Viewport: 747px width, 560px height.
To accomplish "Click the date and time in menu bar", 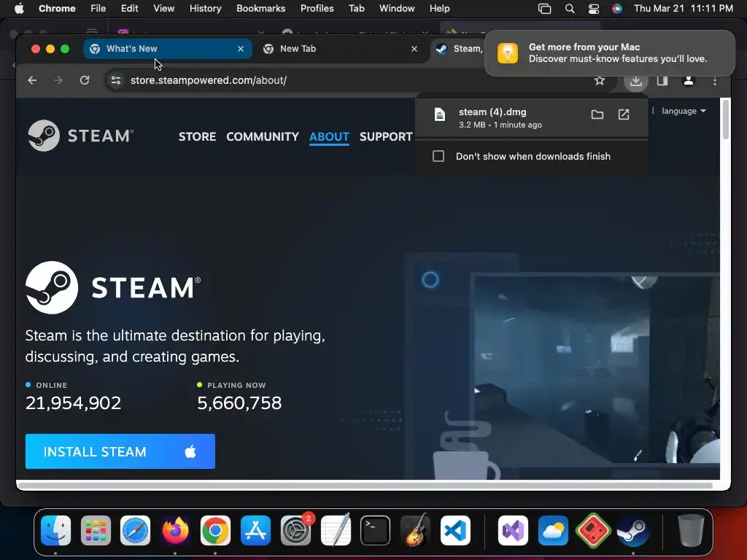I will click(683, 9).
